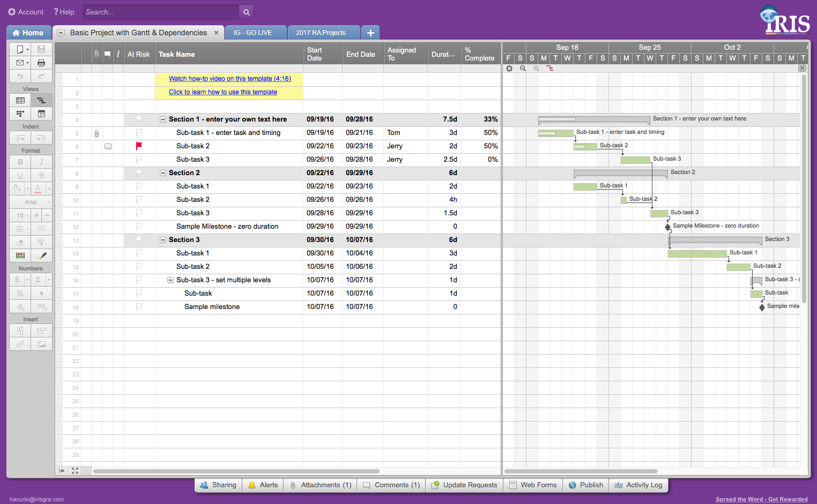The image size is (817, 504).
Task: Switch to IG - GO LIVE tab
Action: (x=256, y=33)
